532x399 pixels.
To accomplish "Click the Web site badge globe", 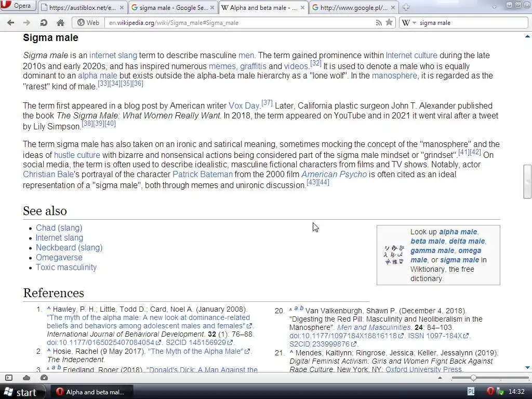I will point(81,23).
